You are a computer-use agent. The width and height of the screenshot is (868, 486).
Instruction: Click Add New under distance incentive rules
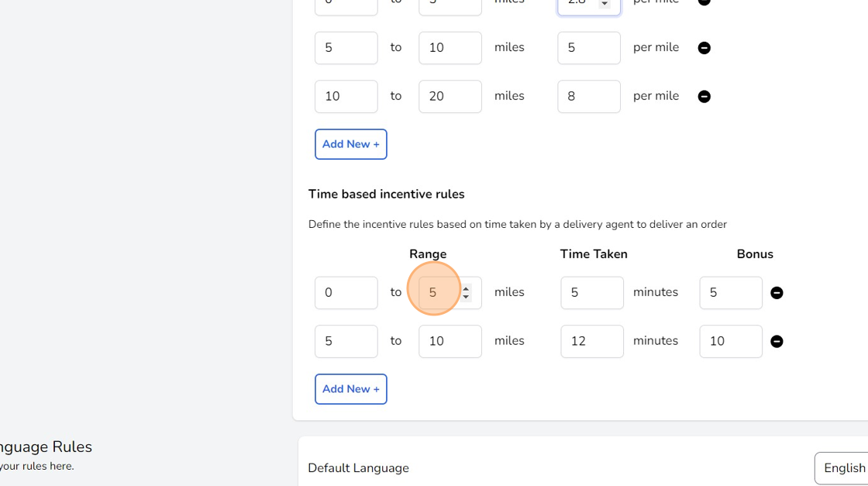(351, 144)
